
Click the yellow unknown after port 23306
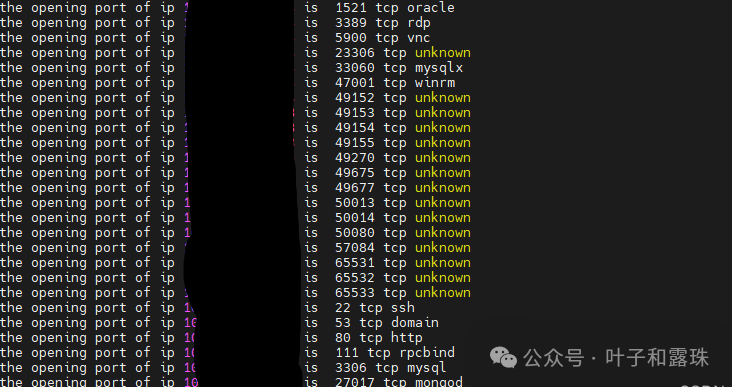443,53
